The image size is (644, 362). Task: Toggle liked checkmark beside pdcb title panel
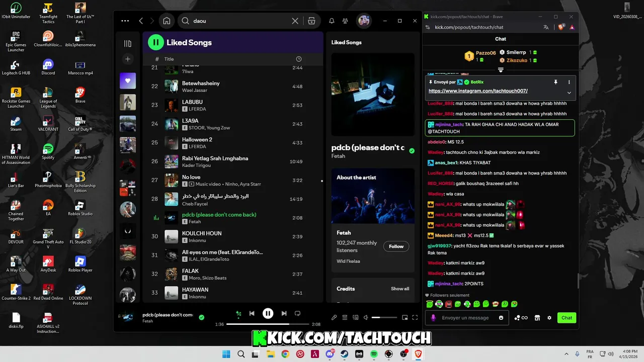[412, 151]
